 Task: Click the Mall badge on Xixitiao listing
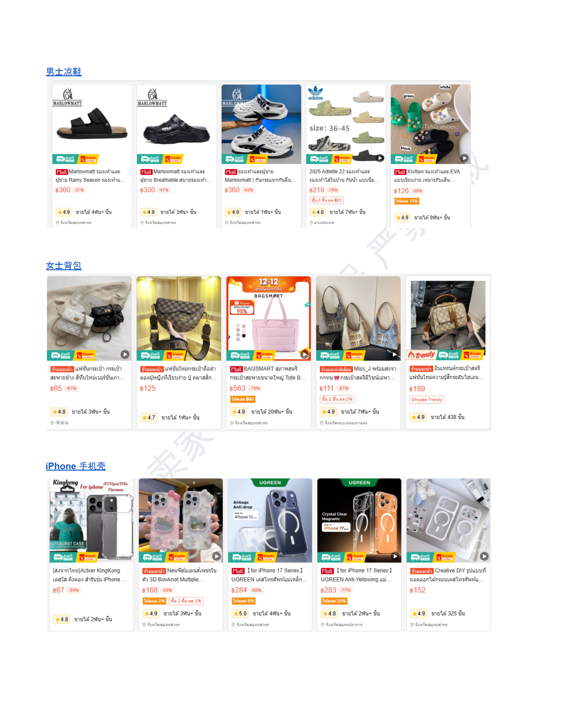coord(400,172)
